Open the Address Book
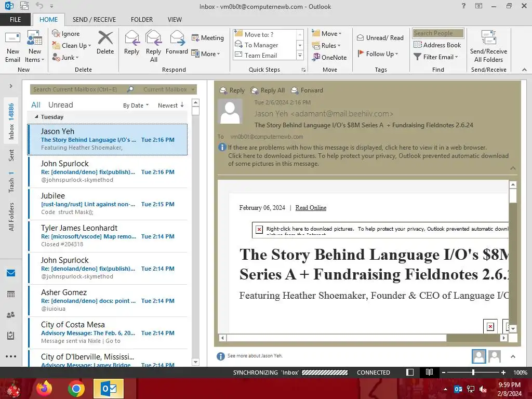Viewport: 532px width, 399px height. (437, 45)
